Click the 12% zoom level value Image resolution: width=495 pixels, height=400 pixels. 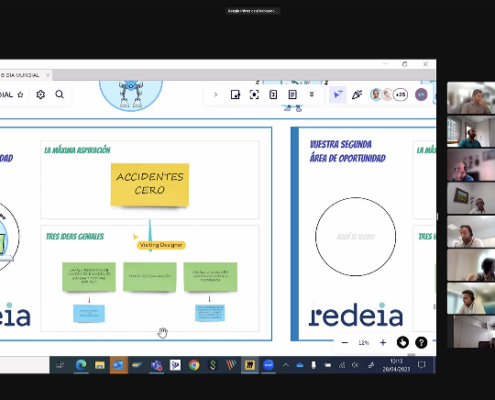point(364,343)
